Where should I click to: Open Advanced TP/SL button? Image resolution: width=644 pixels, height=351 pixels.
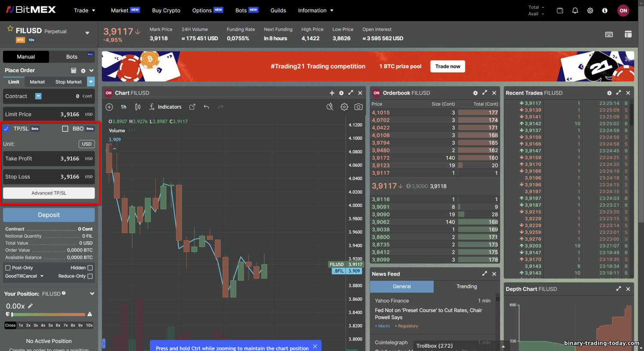click(x=49, y=193)
